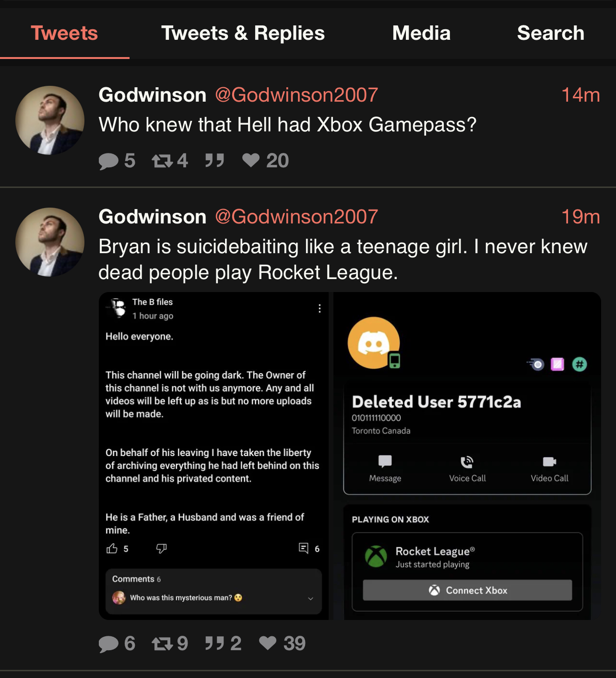Switch to Tweets & Replies tab

[243, 34]
